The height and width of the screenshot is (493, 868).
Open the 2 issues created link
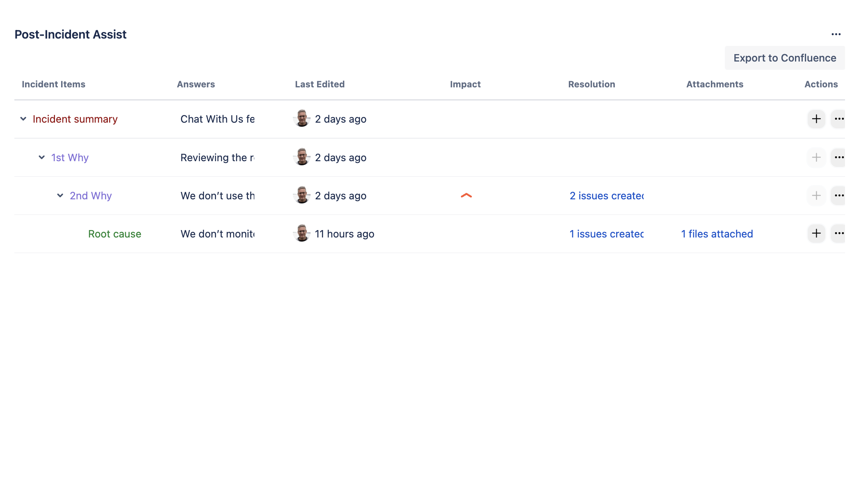(x=606, y=196)
